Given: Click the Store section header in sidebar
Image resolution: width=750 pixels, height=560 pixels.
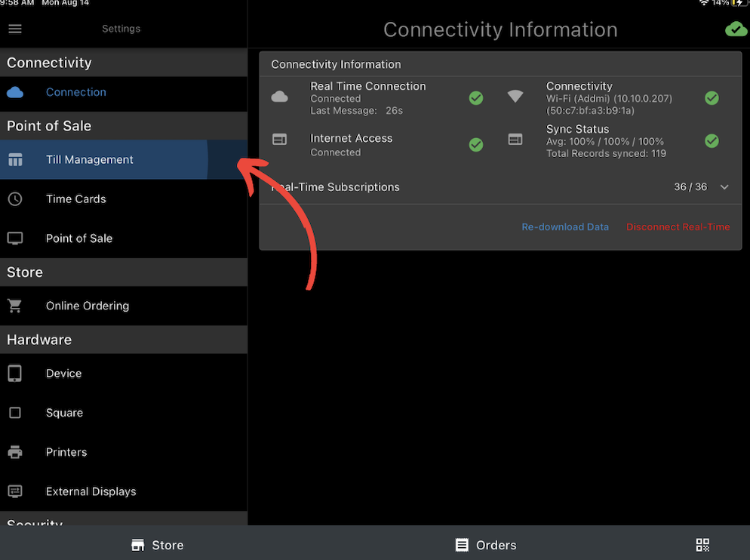Looking at the screenshot, I should [x=124, y=272].
